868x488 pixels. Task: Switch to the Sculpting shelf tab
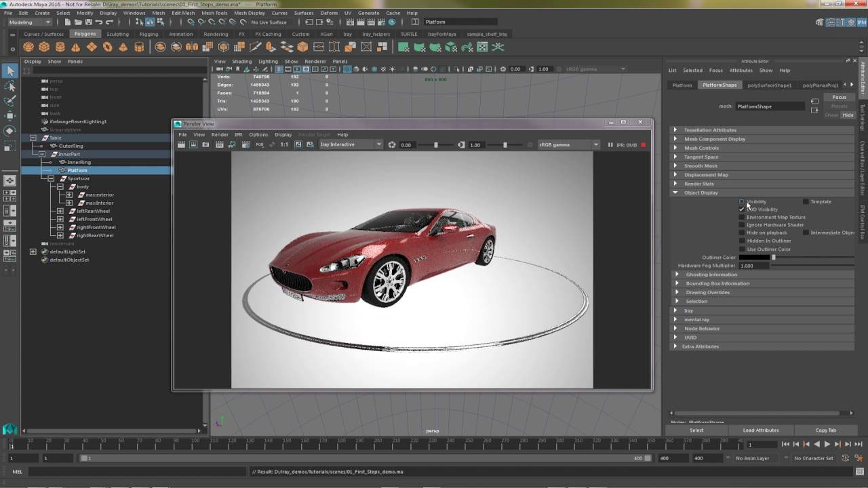pyautogui.click(x=117, y=34)
